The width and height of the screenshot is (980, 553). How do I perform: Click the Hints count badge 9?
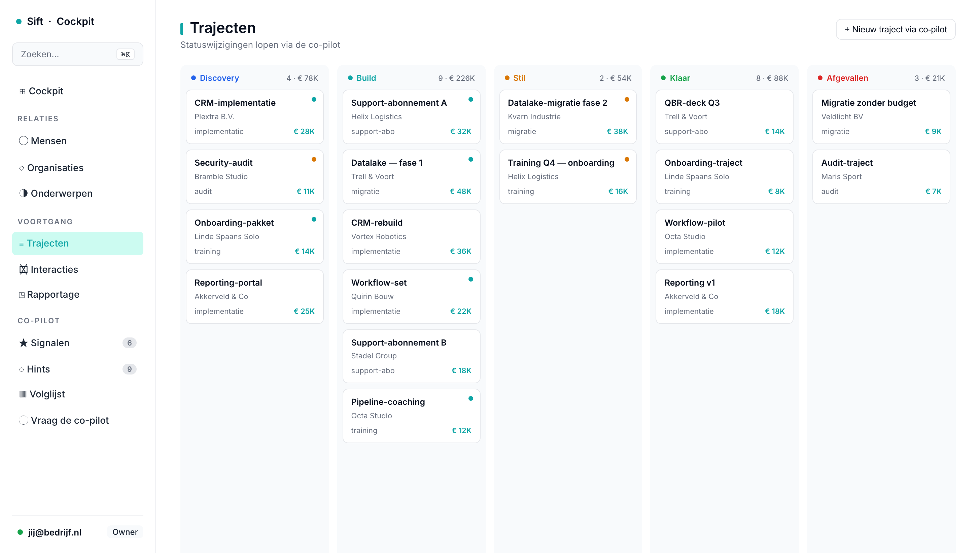pyautogui.click(x=129, y=369)
